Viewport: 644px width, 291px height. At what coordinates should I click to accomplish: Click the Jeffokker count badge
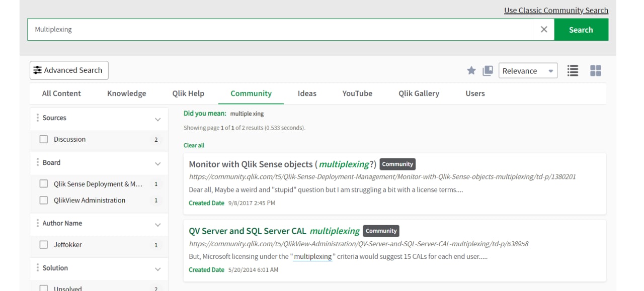(x=156, y=245)
